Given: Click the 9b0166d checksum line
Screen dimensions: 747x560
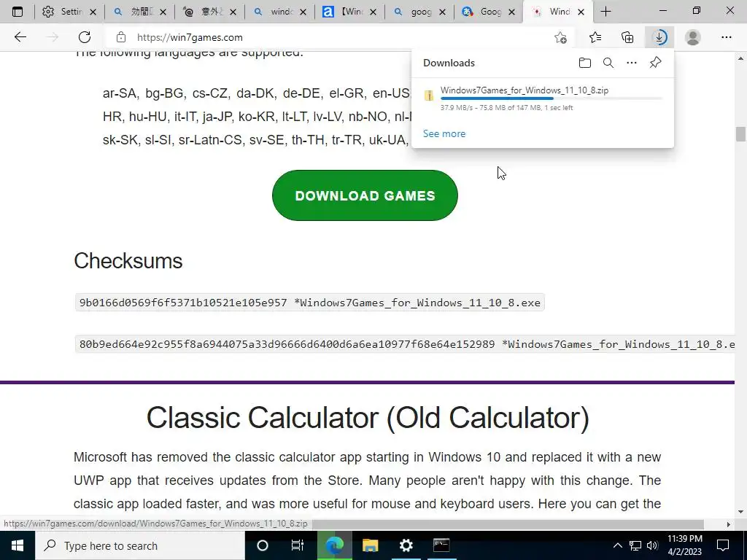Looking at the screenshot, I should pos(309,303).
